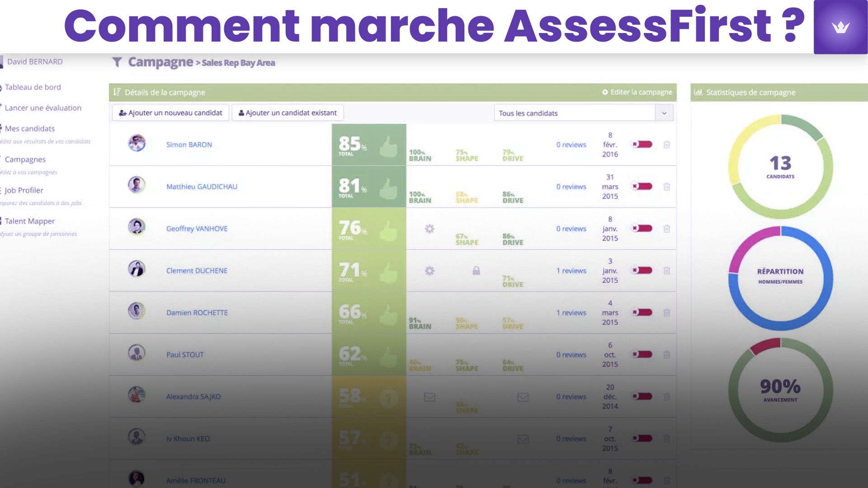Open Mes candidats in sidebar

point(29,129)
